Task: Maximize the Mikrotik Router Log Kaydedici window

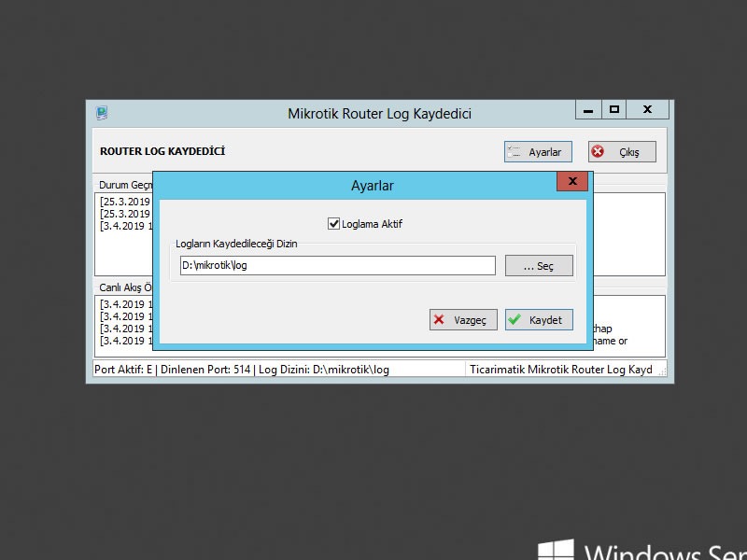Action: click(x=613, y=110)
